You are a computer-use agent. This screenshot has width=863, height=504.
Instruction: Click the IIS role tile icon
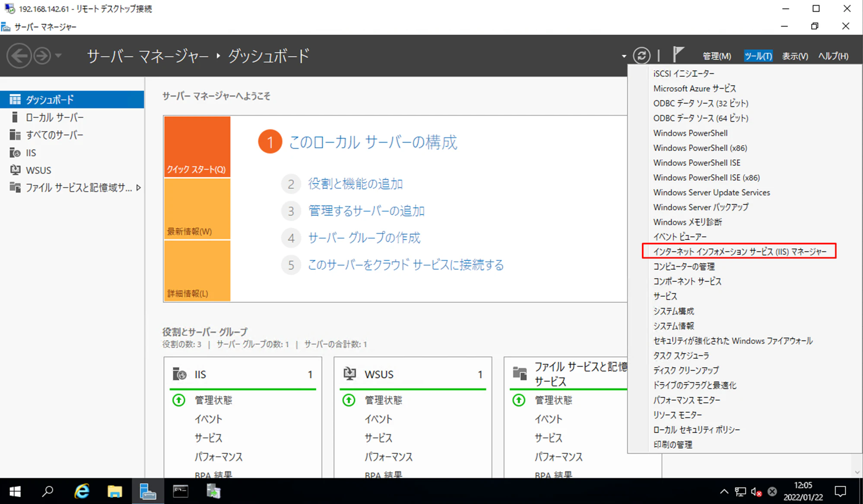click(x=179, y=374)
